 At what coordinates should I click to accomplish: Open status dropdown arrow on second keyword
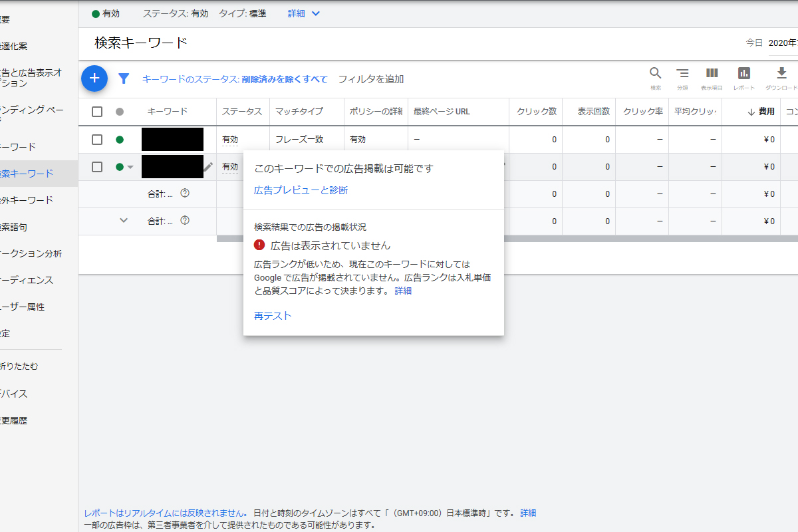pos(130,167)
